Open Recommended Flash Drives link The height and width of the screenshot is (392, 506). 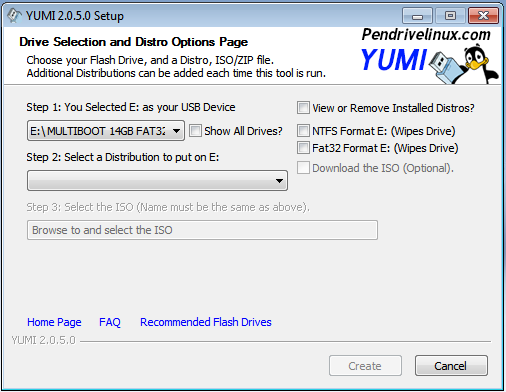pyautogui.click(x=206, y=322)
